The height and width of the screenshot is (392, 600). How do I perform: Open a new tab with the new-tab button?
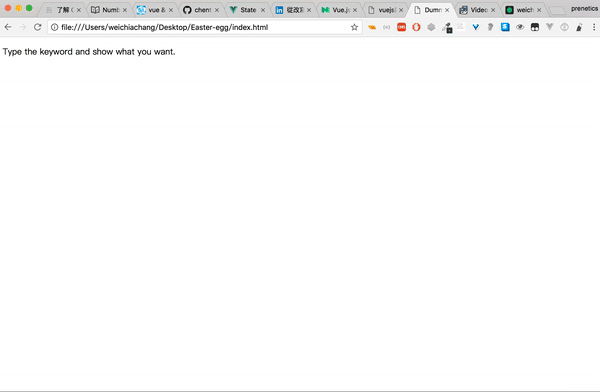[x=557, y=11]
